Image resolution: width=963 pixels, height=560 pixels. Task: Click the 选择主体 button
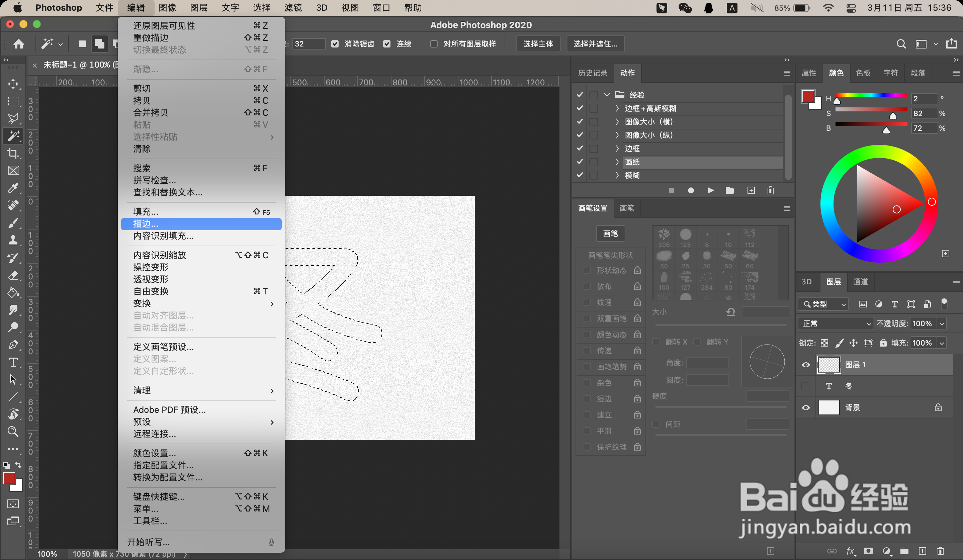pos(538,44)
